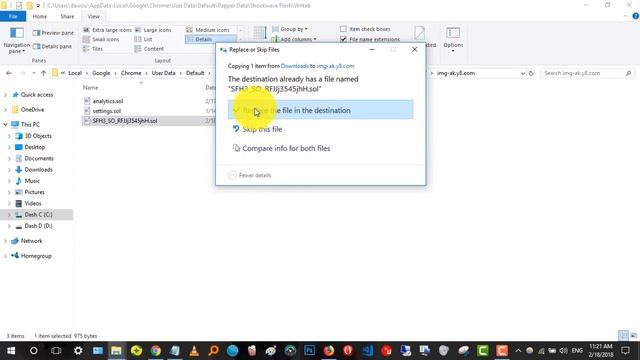Open Photoshop from the taskbar
Screen dimensions: 640x360
point(309,351)
